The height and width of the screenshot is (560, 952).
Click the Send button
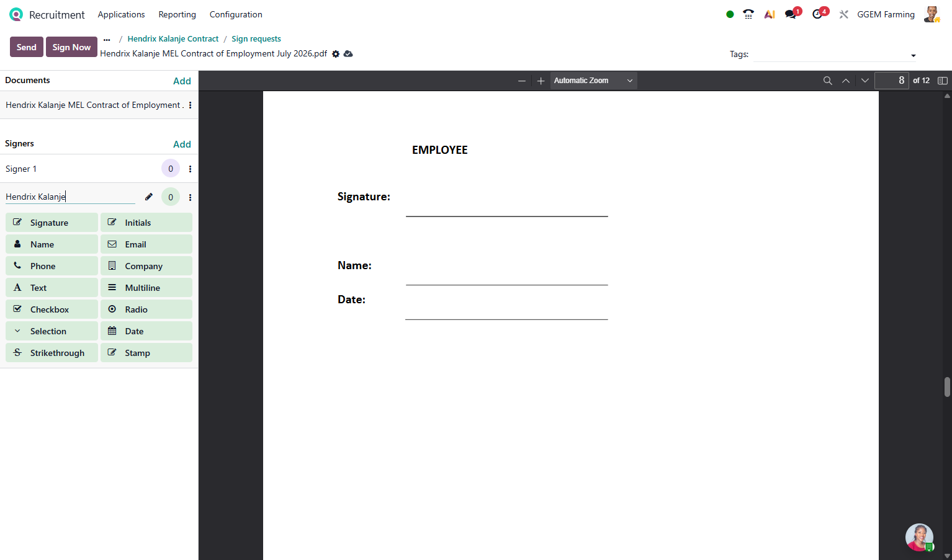click(x=27, y=47)
